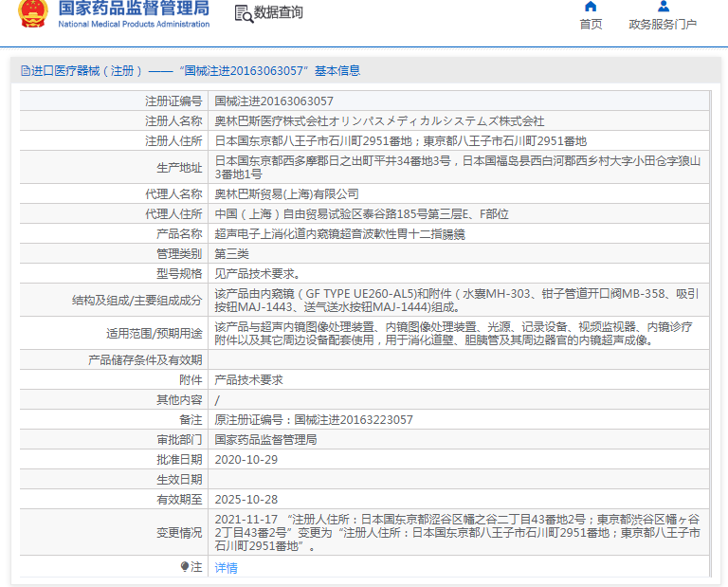
Task: Click the 生效日期 label
Action: point(179,480)
